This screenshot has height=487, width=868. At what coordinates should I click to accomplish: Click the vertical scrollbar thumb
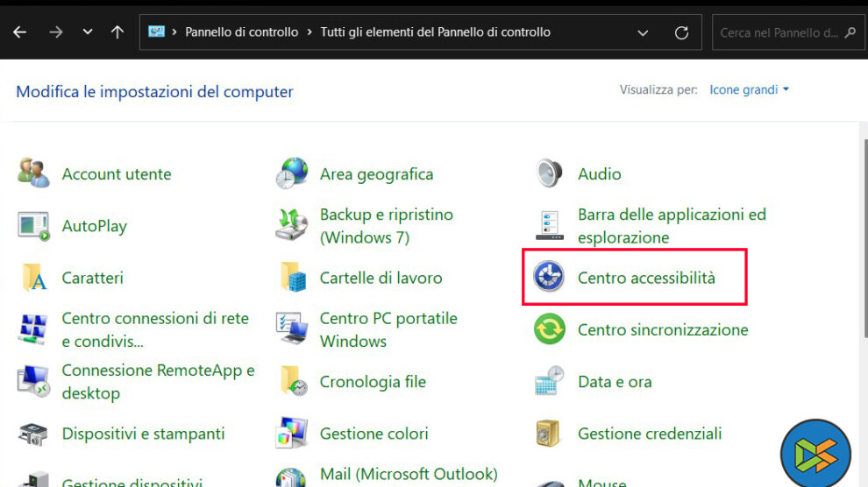point(865,237)
